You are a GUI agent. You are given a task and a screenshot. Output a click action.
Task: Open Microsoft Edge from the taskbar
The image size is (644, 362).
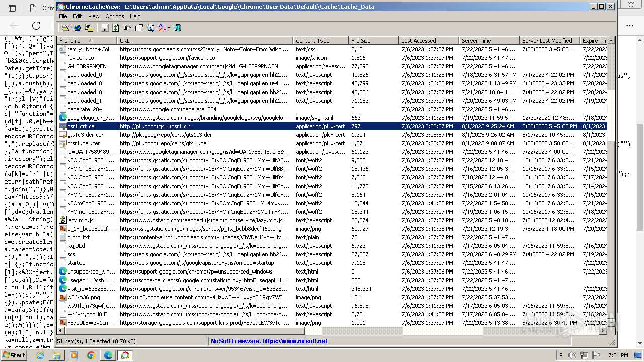pyautogui.click(x=108, y=355)
